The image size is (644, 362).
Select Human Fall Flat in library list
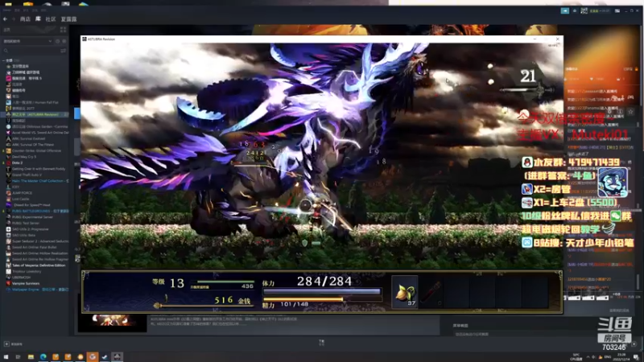coord(35,102)
